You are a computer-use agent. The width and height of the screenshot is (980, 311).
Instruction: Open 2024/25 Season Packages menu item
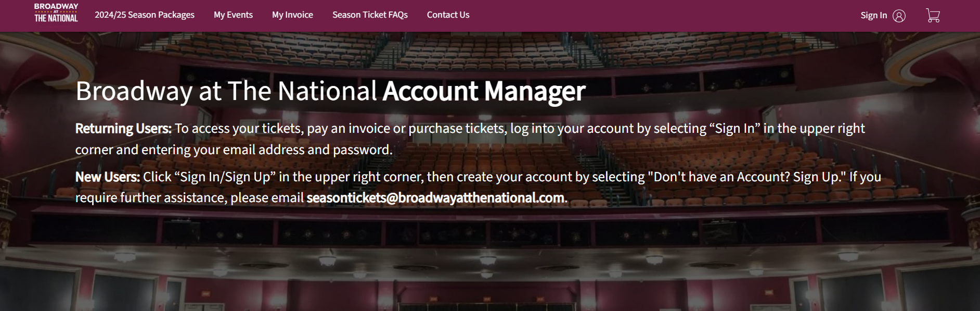click(145, 15)
